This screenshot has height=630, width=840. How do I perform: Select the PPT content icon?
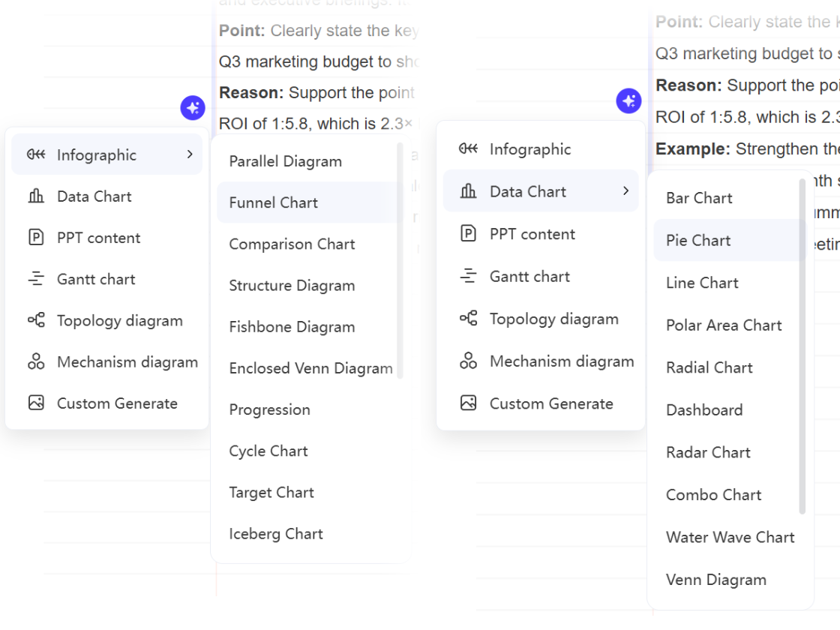pos(35,238)
